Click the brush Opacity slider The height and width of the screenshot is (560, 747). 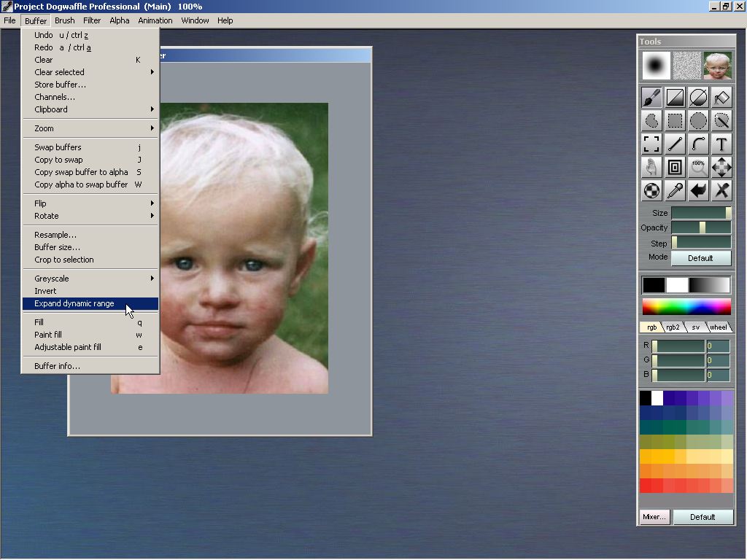click(x=700, y=227)
